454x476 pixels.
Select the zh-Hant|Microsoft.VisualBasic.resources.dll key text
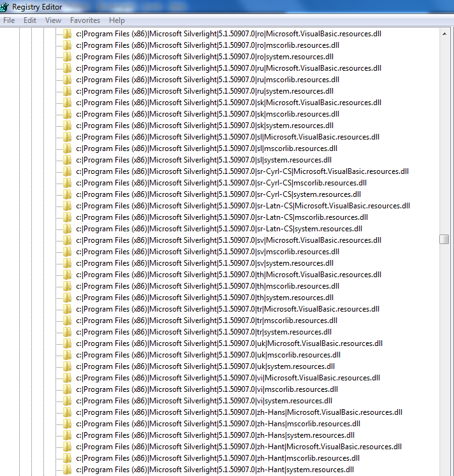pos(238,447)
